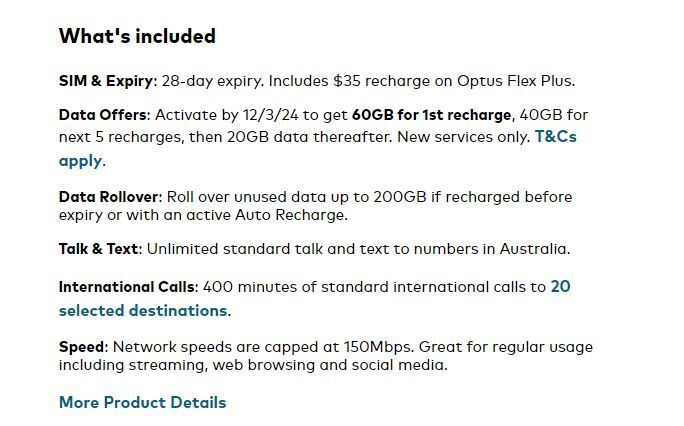This screenshot has height=426, width=684.
Task: Click the SIM & Expiry label
Action: pyautogui.click(x=106, y=81)
